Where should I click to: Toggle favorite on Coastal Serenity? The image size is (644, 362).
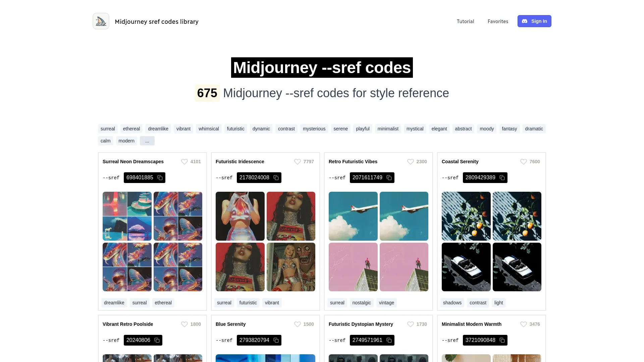[524, 161]
